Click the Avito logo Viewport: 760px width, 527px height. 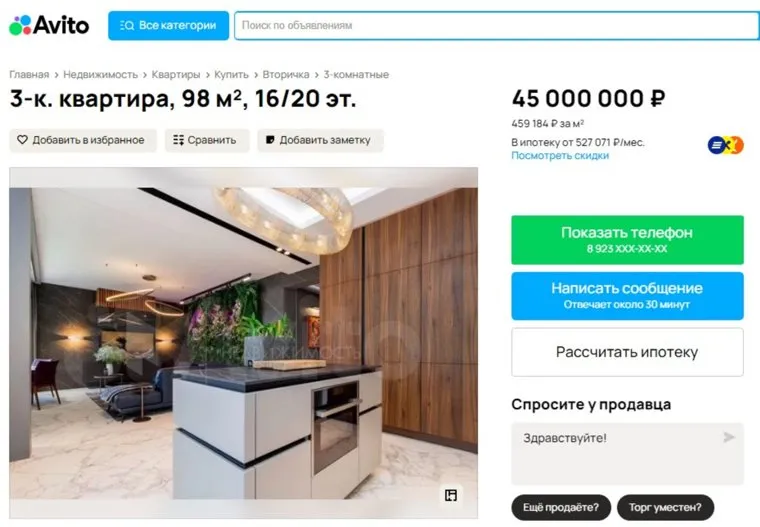tap(49, 25)
